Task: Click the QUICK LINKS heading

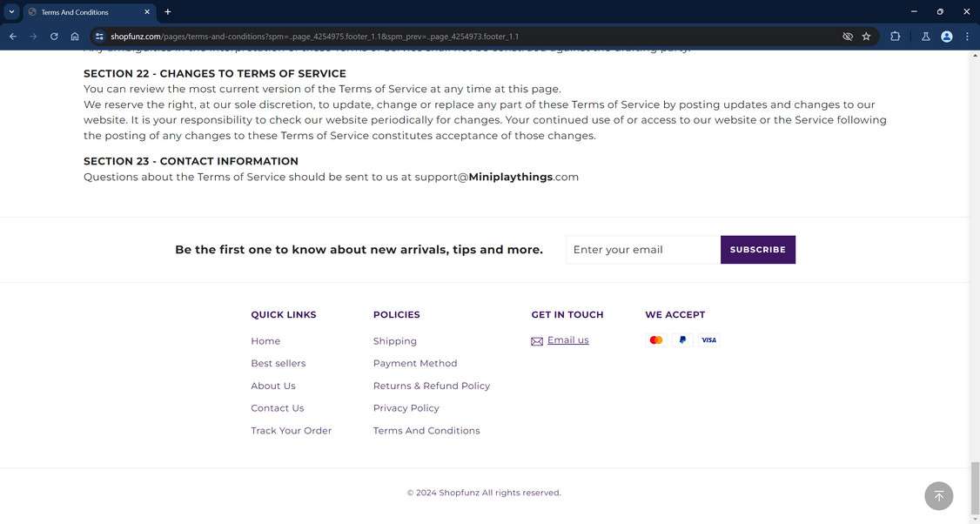Action: point(284,314)
